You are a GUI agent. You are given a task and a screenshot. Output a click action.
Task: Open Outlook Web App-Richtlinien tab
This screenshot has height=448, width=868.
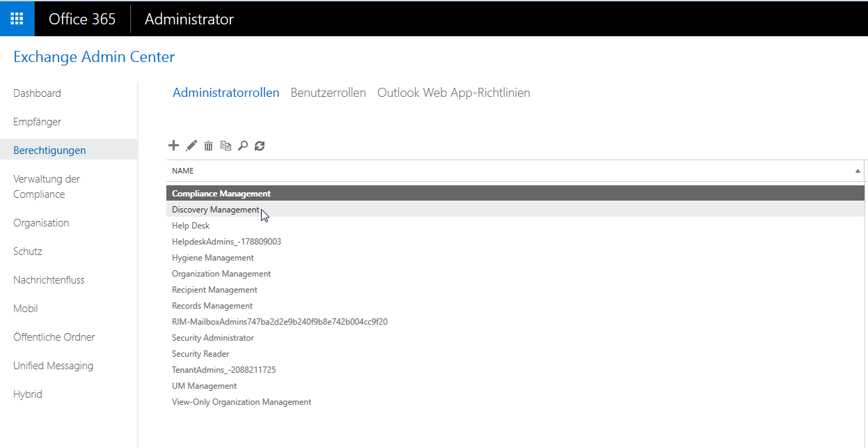pyautogui.click(x=453, y=92)
